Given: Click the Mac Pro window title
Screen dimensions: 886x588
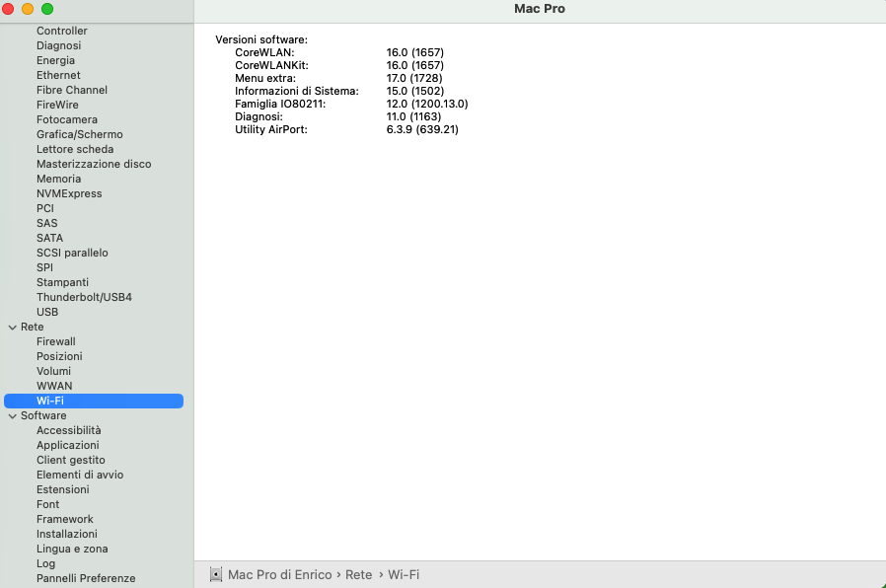Looking at the screenshot, I should pyautogui.click(x=540, y=9).
